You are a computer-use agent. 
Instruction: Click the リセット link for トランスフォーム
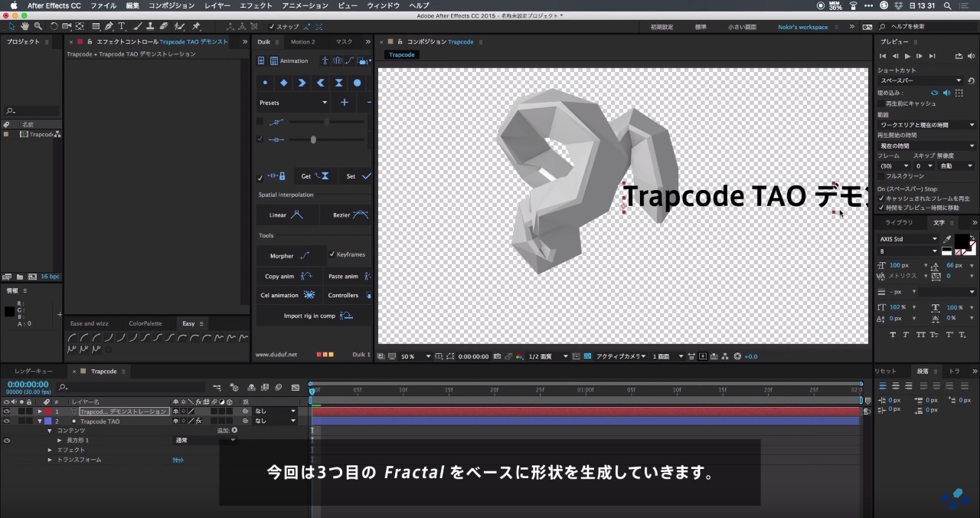(x=178, y=460)
